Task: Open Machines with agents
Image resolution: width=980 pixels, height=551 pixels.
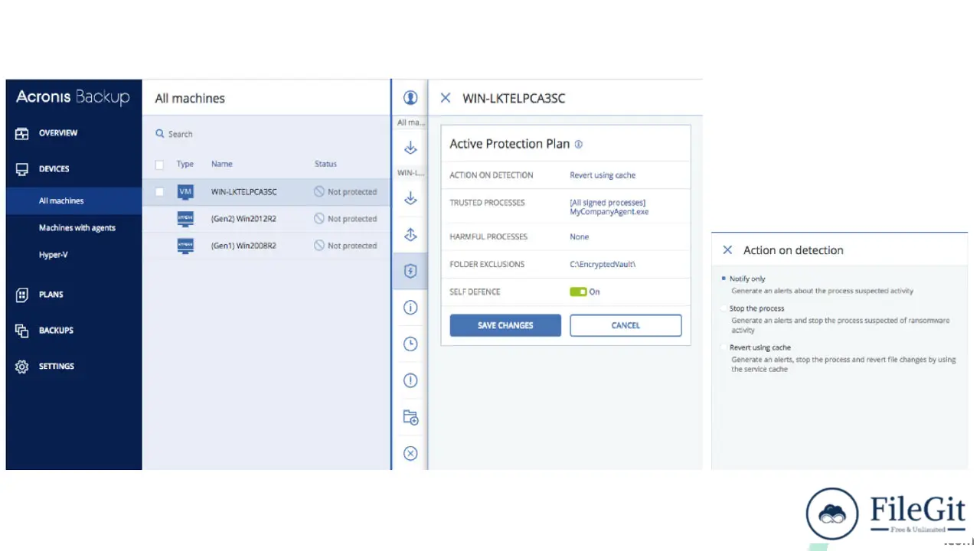Action: pyautogui.click(x=77, y=228)
